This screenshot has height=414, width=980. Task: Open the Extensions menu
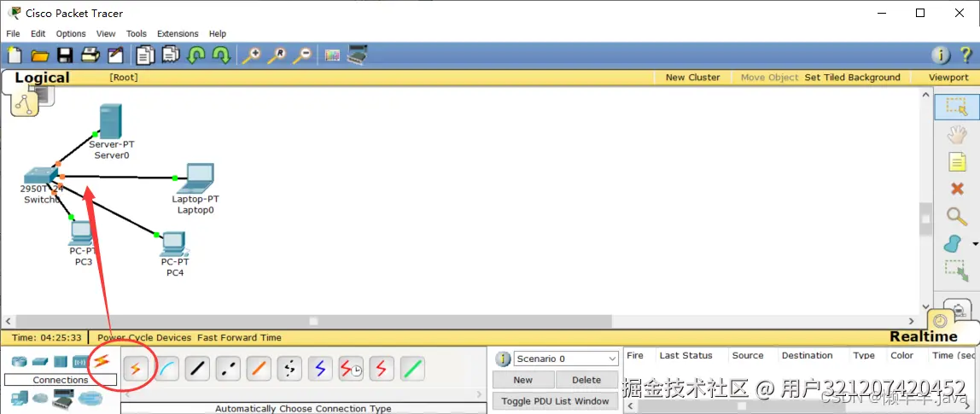tap(178, 34)
